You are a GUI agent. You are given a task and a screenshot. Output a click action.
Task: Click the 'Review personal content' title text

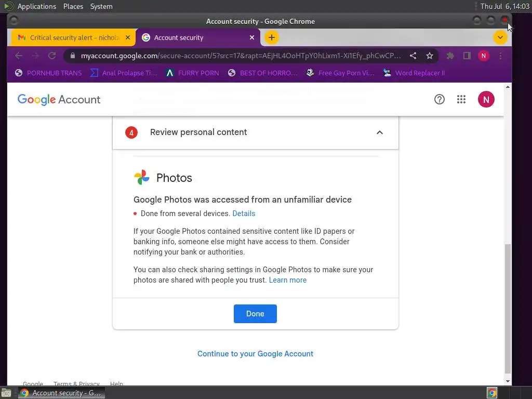coord(198,132)
